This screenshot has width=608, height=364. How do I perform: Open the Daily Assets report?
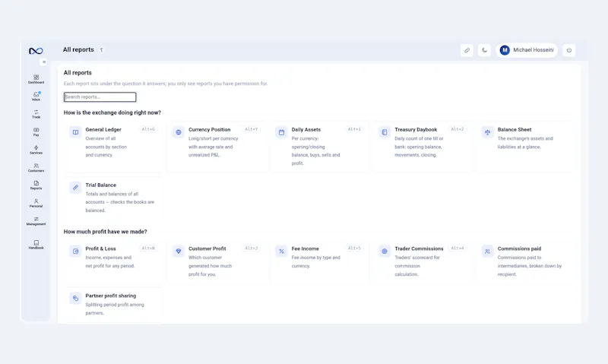320,147
